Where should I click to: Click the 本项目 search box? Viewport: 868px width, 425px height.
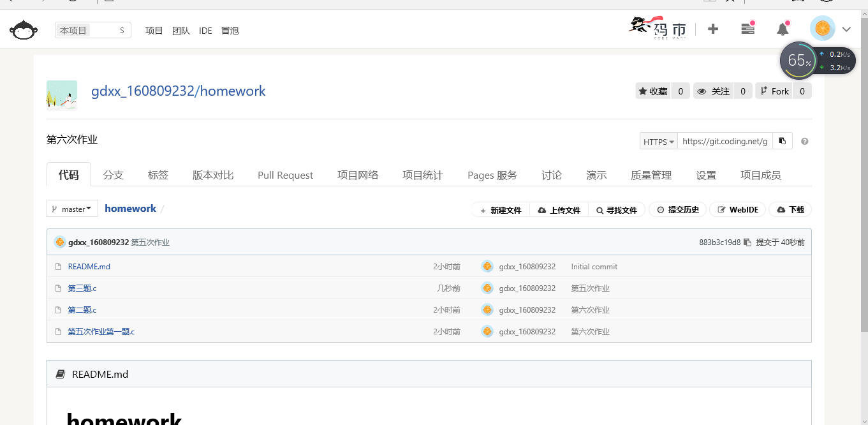[x=93, y=30]
